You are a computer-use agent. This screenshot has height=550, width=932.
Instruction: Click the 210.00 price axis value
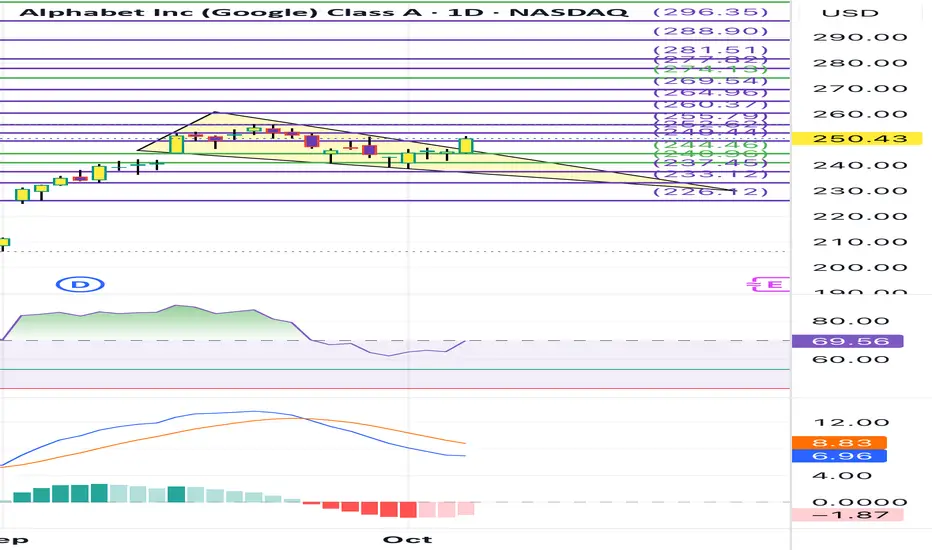point(860,242)
